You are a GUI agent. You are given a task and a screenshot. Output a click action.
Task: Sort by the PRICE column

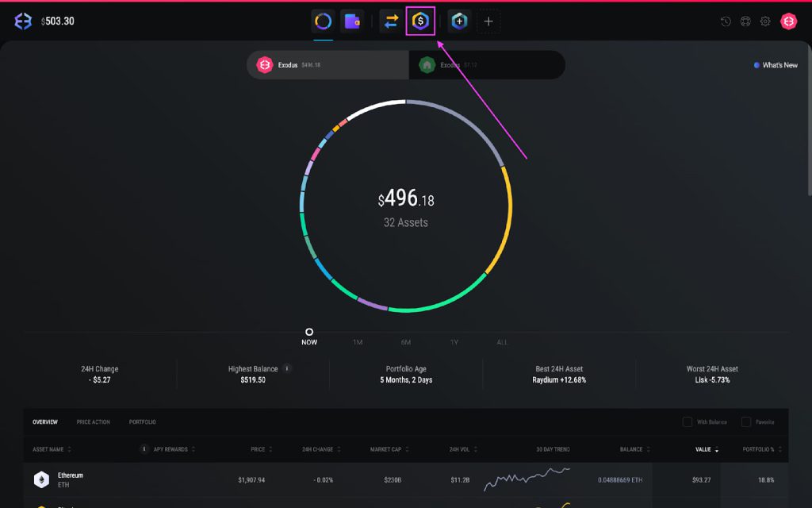(262, 449)
